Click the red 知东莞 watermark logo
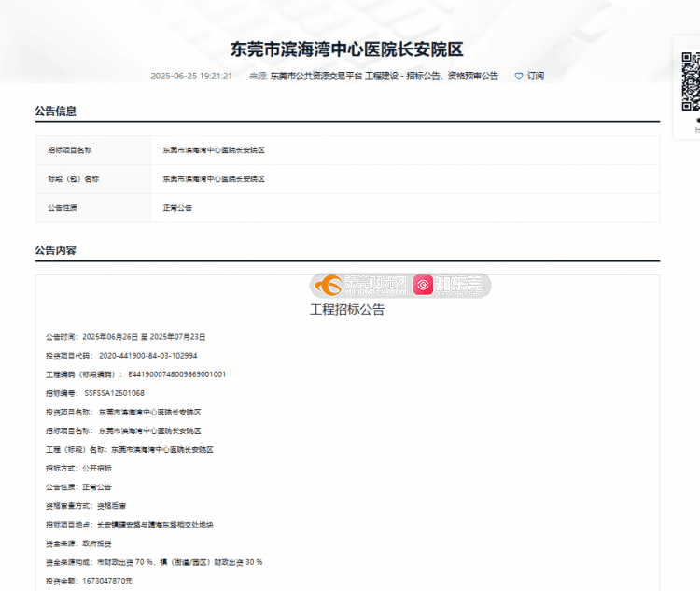700x591 pixels. pos(452,285)
